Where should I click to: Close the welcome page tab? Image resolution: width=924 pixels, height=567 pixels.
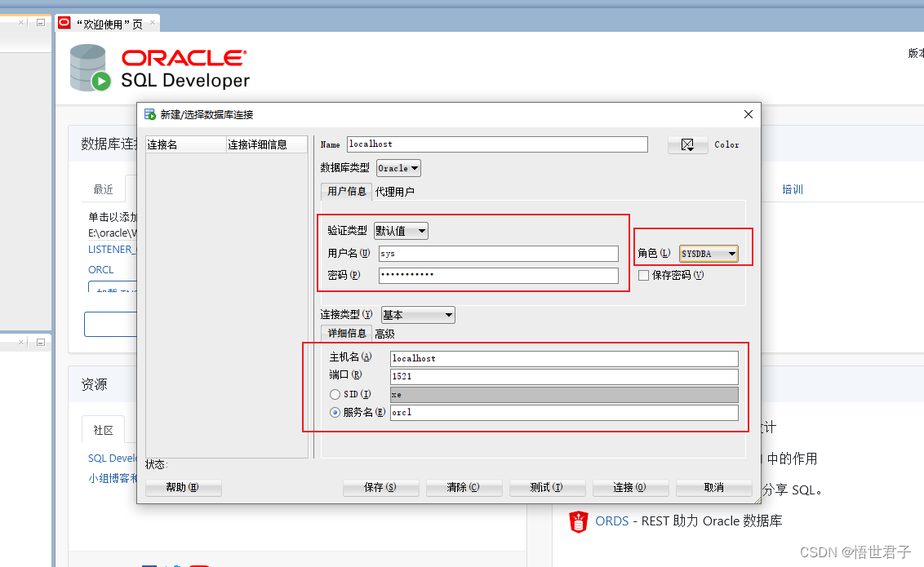coord(152,22)
